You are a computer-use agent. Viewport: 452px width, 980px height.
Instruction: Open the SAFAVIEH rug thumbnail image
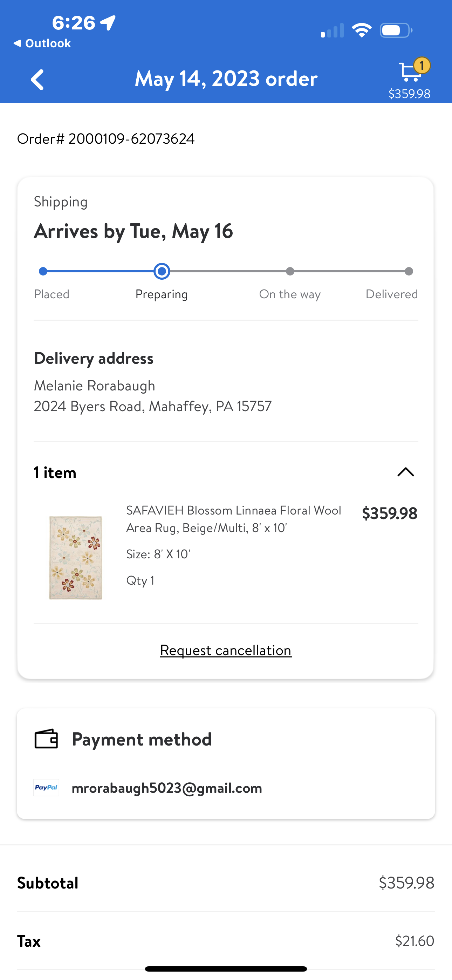point(76,558)
